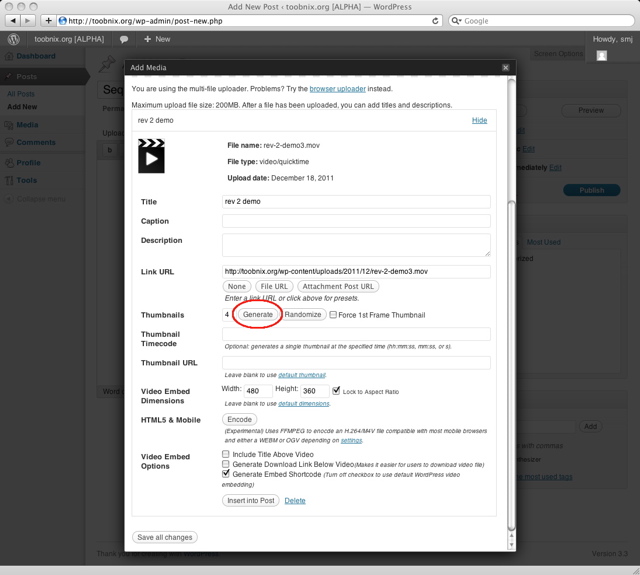Click scrollbar down arrow in dialog
Image resolution: width=640 pixels, height=575 pixels.
511,545
